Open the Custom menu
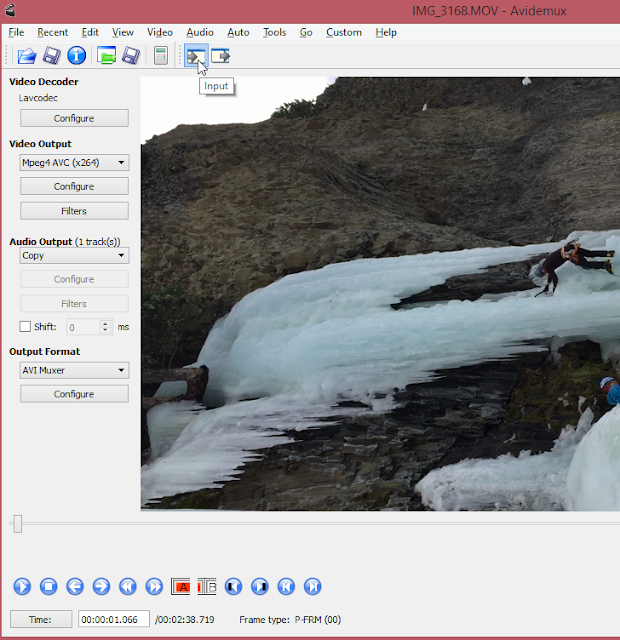 [344, 32]
